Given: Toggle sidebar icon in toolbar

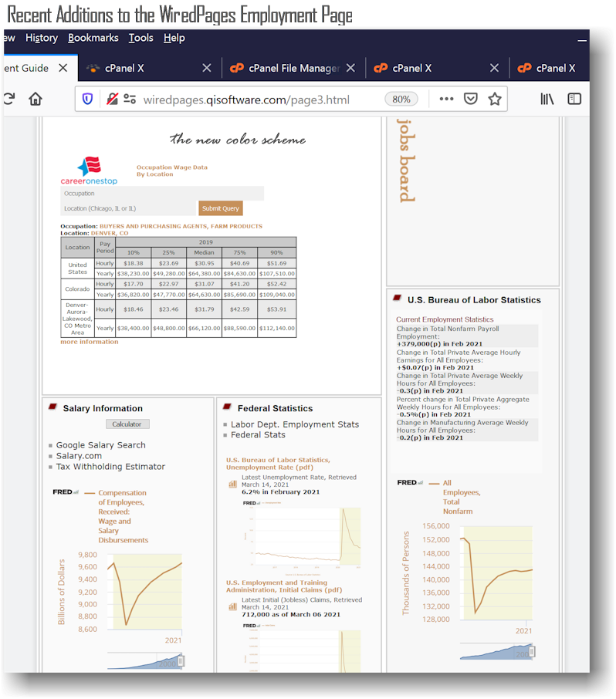Looking at the screenshot, I should 574,99.
